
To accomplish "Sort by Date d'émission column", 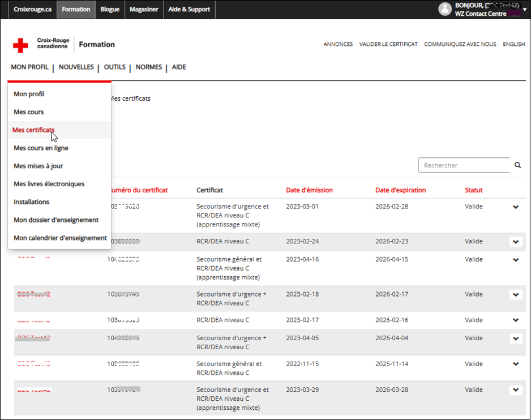I will pos(309,190).
